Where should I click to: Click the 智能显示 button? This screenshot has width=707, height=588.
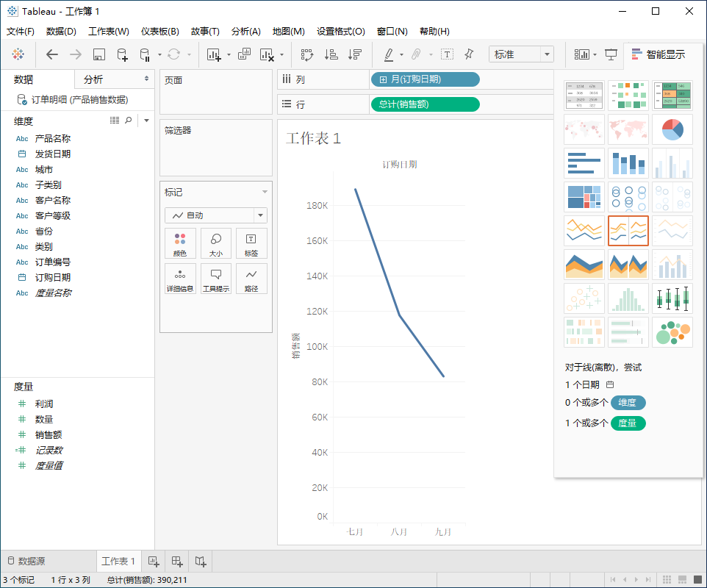(x=658, y=54)
